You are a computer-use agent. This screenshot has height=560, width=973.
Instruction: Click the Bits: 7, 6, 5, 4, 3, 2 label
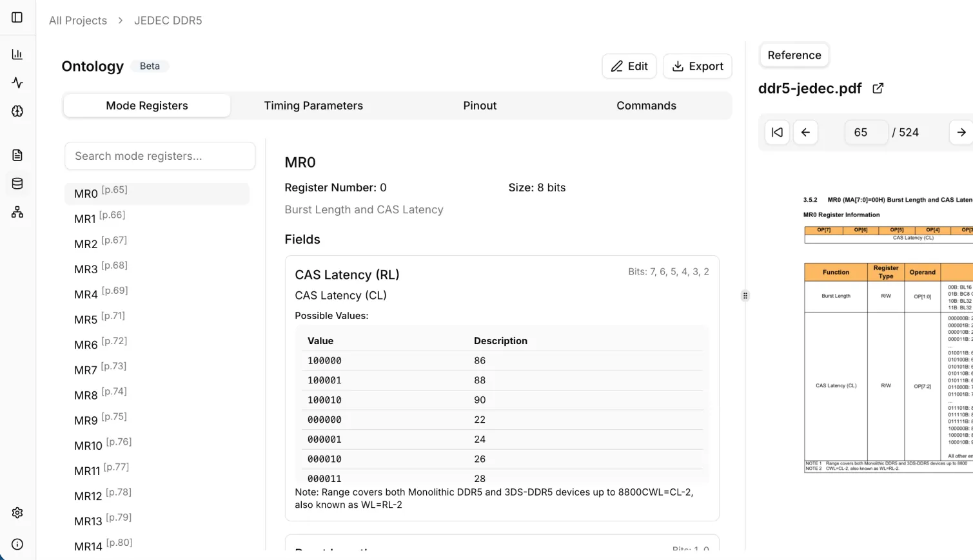pos(669,272)
